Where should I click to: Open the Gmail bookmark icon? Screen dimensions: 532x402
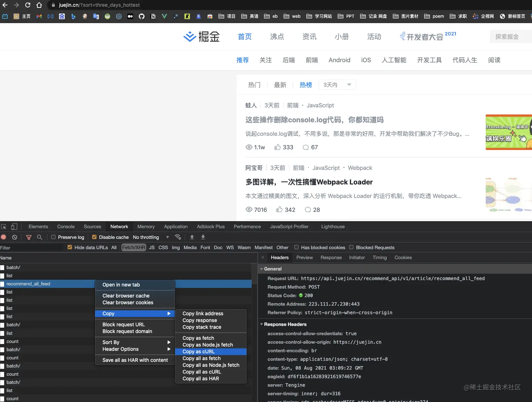tap(39, 16)
